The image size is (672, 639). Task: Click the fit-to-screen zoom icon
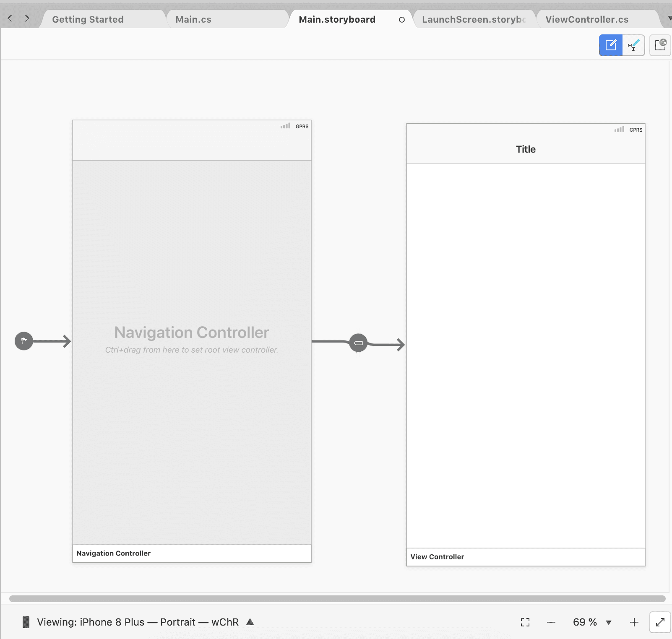click(525, 622)
